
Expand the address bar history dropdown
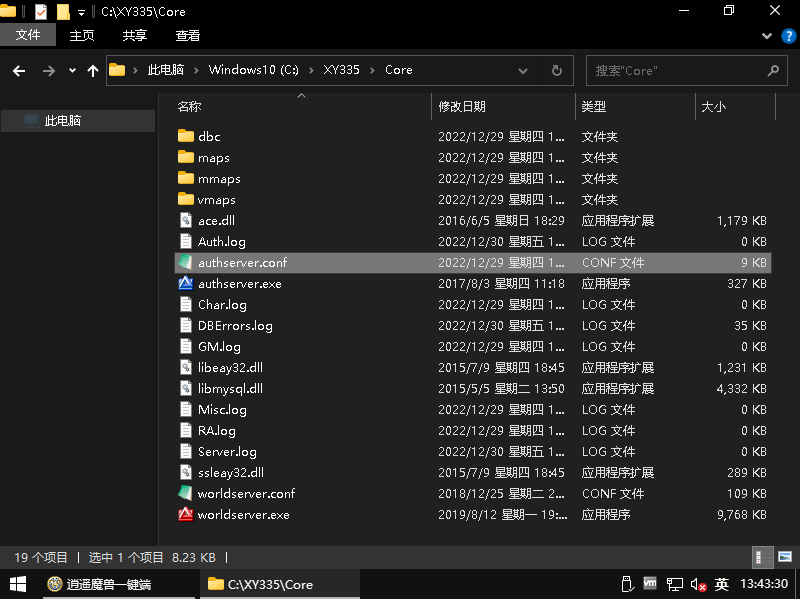tap(522, 70)
